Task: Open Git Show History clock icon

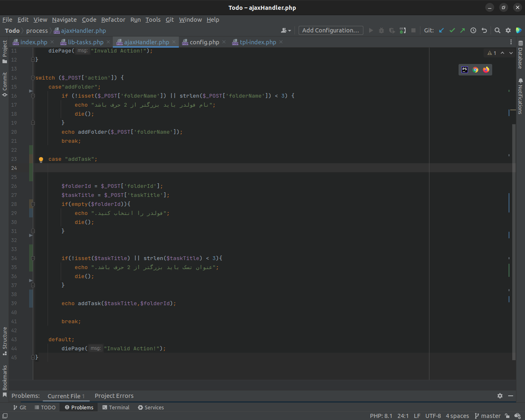Action: coord(473,30)
